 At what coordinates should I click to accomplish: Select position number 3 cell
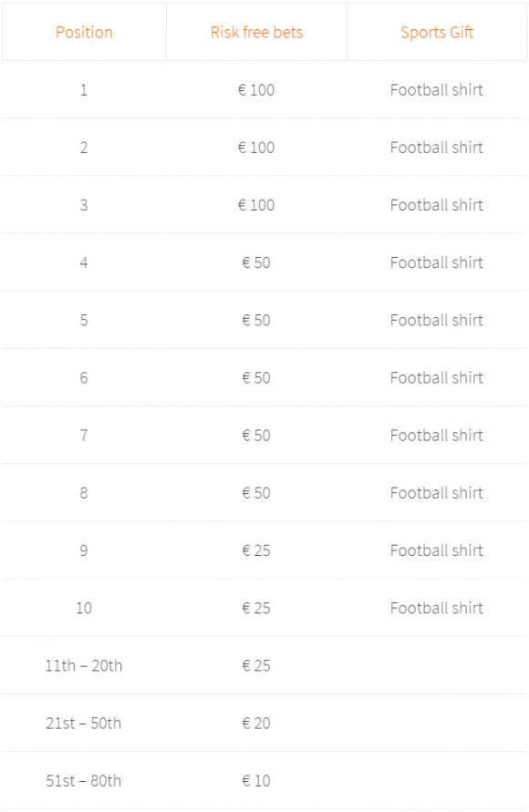click(84, 205)
